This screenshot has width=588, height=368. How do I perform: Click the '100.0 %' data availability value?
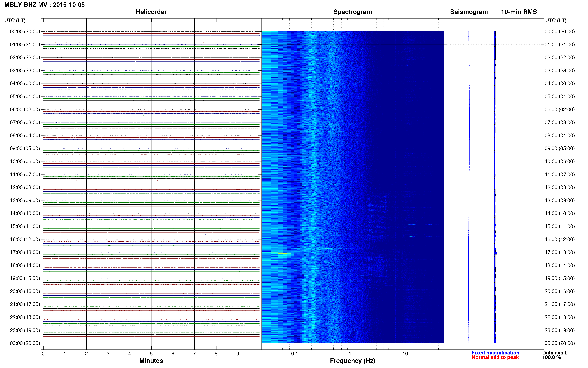(552, 357)
